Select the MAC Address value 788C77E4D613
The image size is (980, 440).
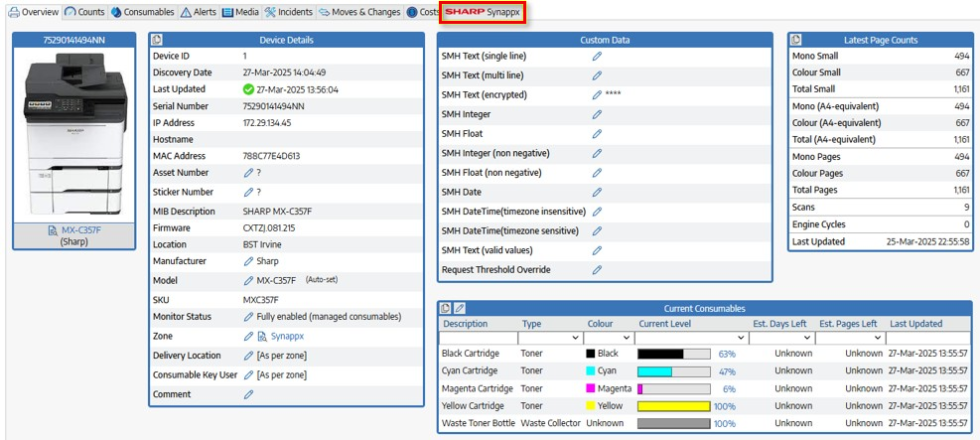tap(271, 156)
